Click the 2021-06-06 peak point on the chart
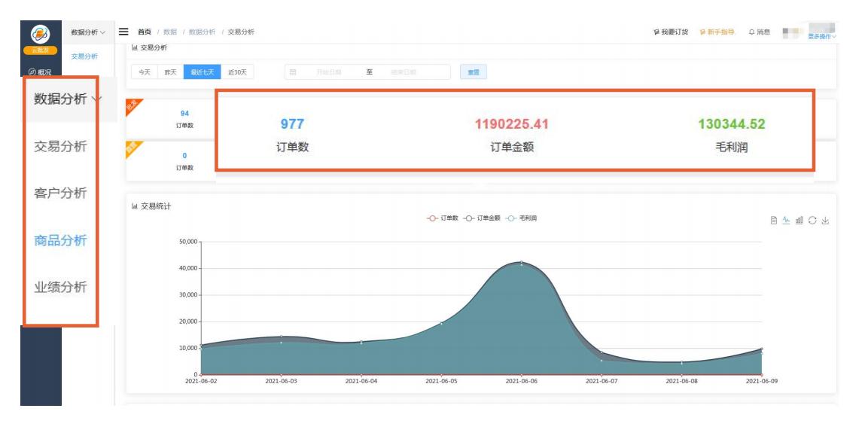Viewport: 868px width, 448px height. (520, 264)
